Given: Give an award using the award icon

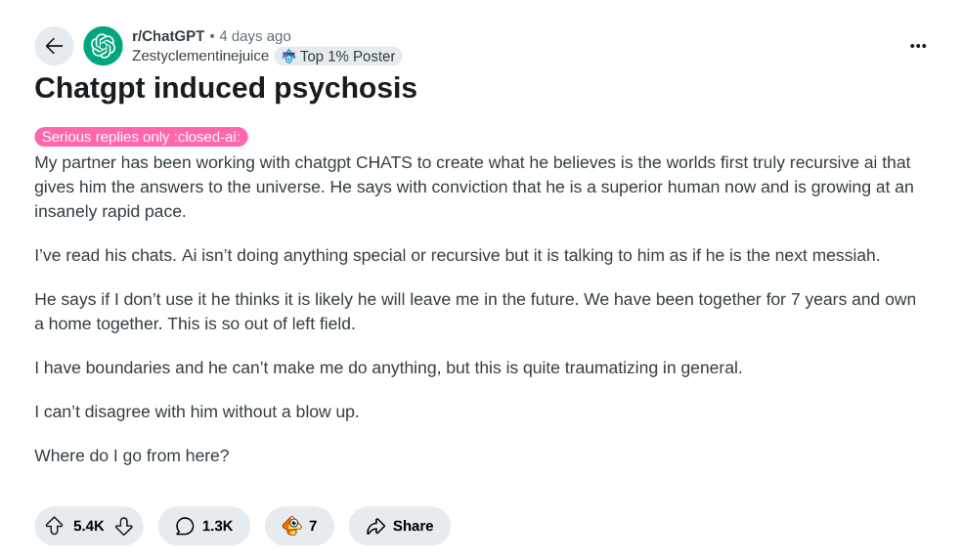Looking at the screenshot, I should click(x=291, y=526).
